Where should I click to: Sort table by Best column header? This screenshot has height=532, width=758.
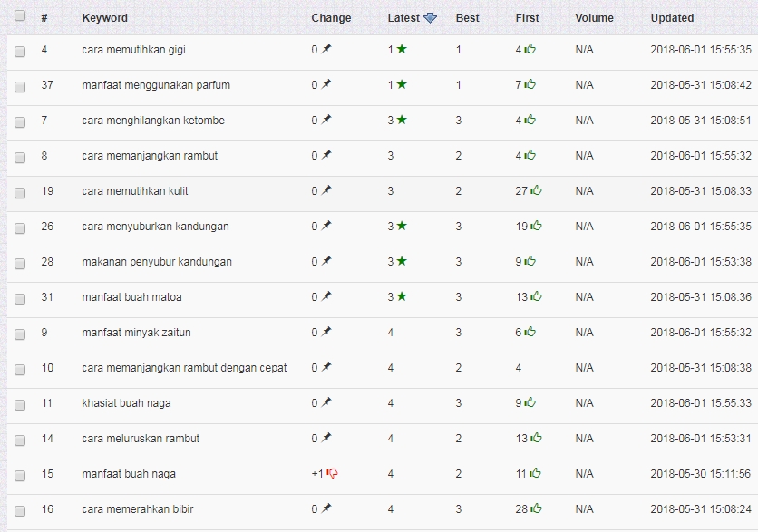(x=468, y=18)
